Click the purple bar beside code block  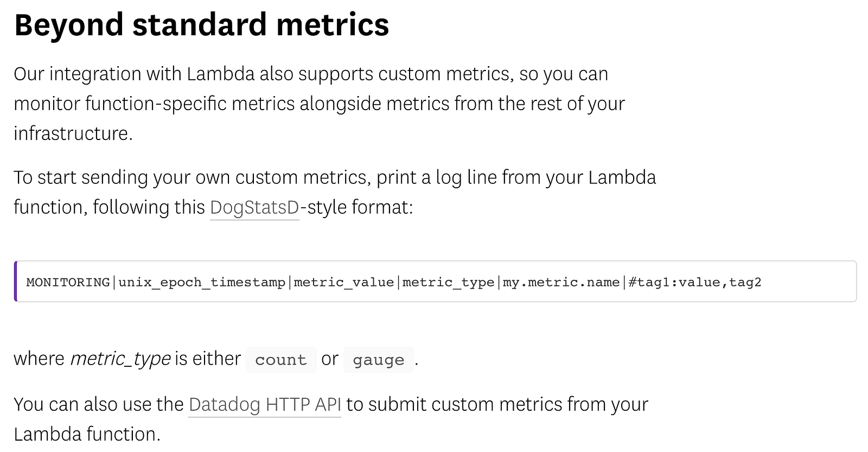point(16,282)
